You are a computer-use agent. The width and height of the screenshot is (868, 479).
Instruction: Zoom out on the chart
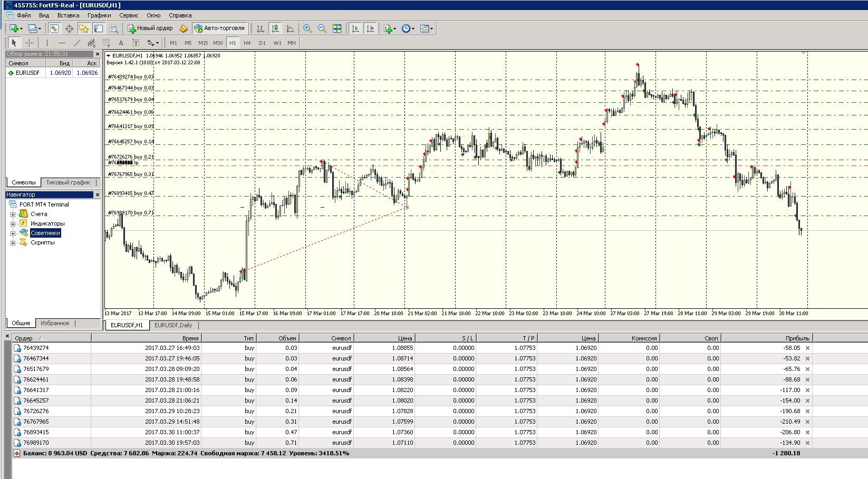click(x=322, y=28)
